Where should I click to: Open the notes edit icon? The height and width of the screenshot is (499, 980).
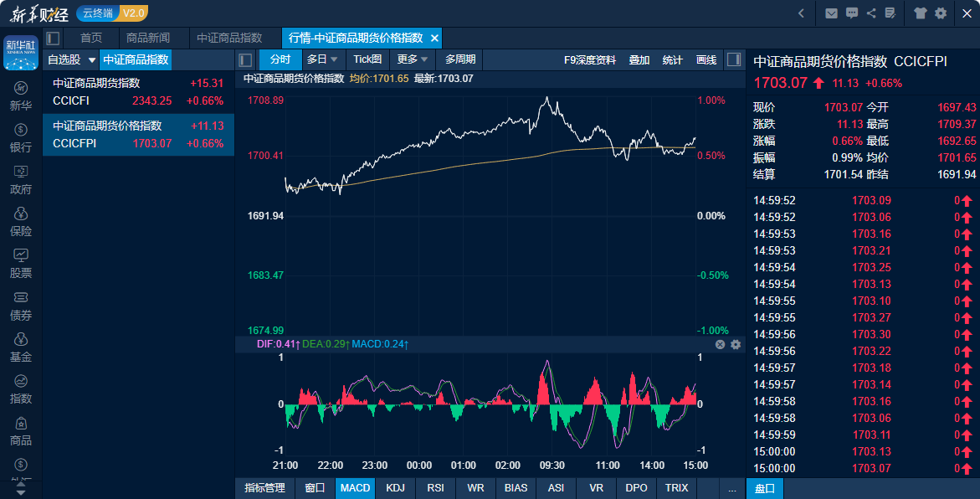pyautogui.click(x=890, y=13)
